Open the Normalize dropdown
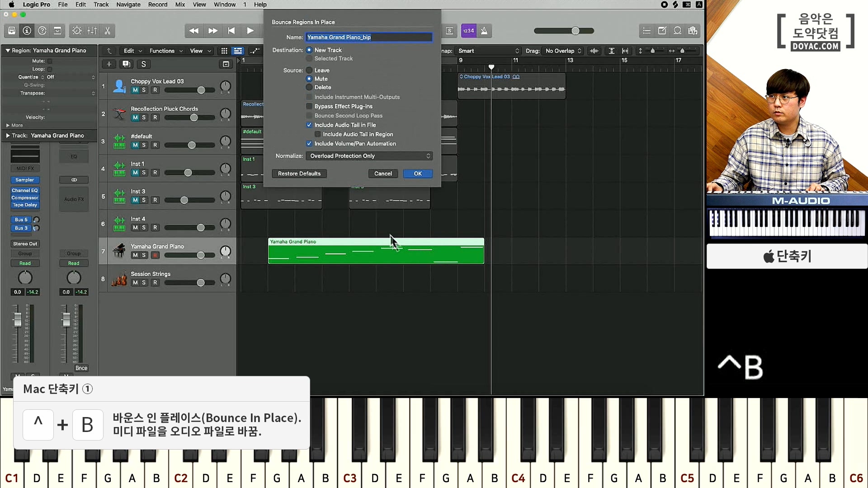The height and width of the screenshot is (488, 868). pyautogui.click(x=369, y=156)
